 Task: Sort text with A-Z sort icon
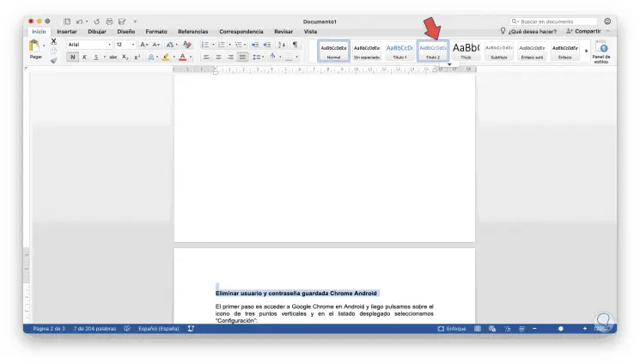pos(282,45)
